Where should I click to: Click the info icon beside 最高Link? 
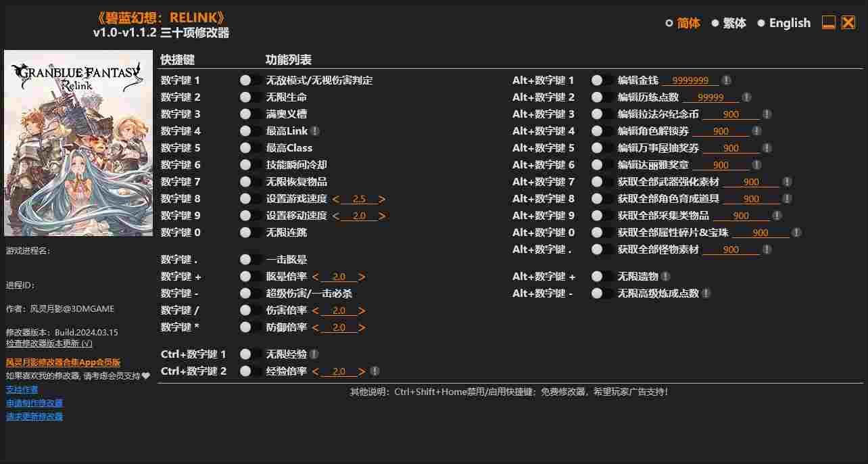pos(316,131)
